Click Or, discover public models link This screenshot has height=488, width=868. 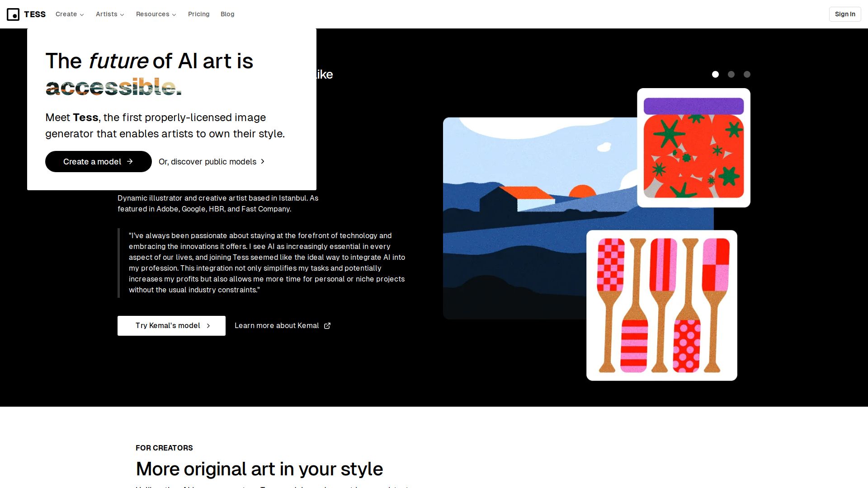tap(208, 162)
